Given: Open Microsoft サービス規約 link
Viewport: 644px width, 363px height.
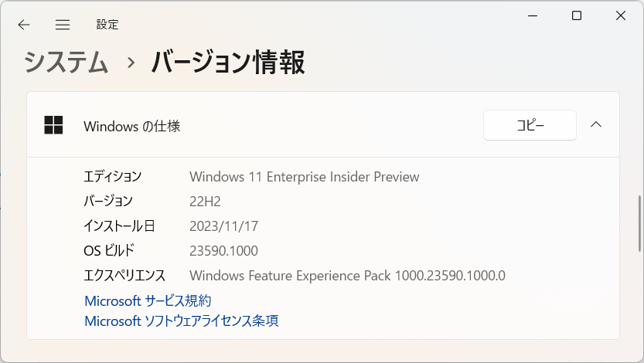Looking at the screenshot, I should [x=148, y=300].
